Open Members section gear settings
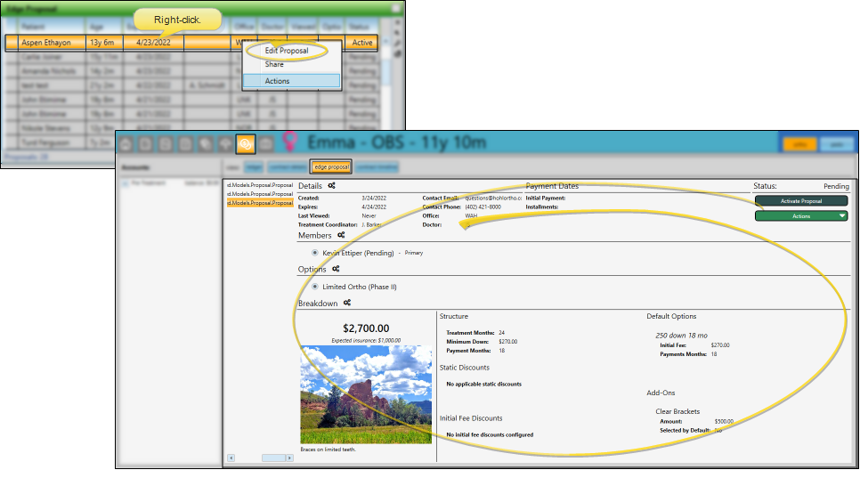868x478 pixels. [340, 235]
